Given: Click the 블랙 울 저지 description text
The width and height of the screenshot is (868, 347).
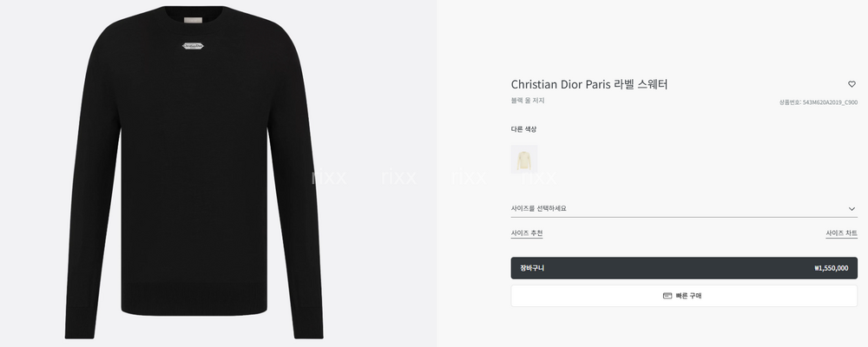Looking at the screenshot, I should tap(528, 101).
